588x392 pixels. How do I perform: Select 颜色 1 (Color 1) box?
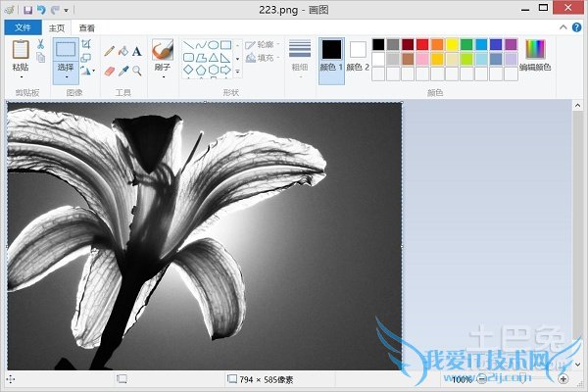(331, 61)
